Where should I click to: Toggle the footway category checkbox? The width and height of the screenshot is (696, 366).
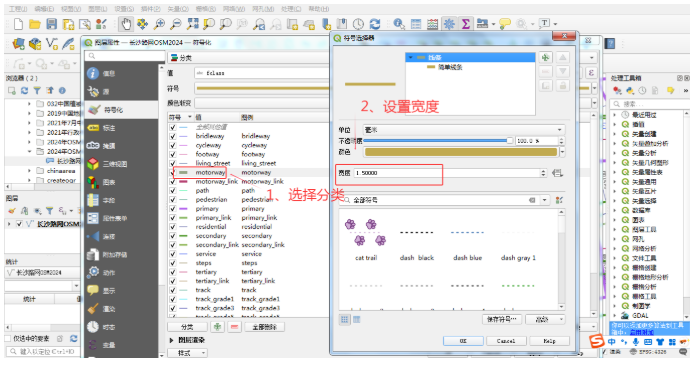(173, 154)
